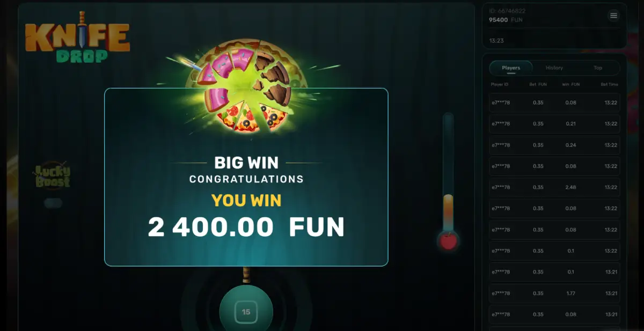
Task: Click the Bet Time column header
Action: click(x=609, y=84)
